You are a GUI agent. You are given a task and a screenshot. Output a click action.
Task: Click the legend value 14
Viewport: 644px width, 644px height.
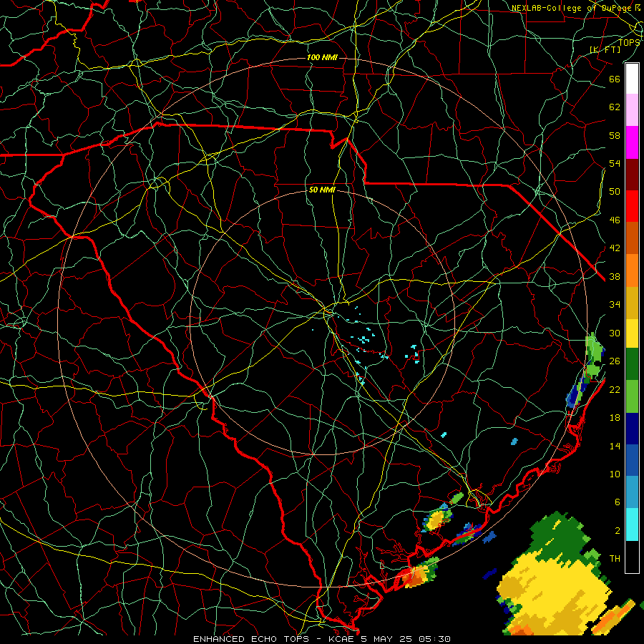(x=615, y=446)
